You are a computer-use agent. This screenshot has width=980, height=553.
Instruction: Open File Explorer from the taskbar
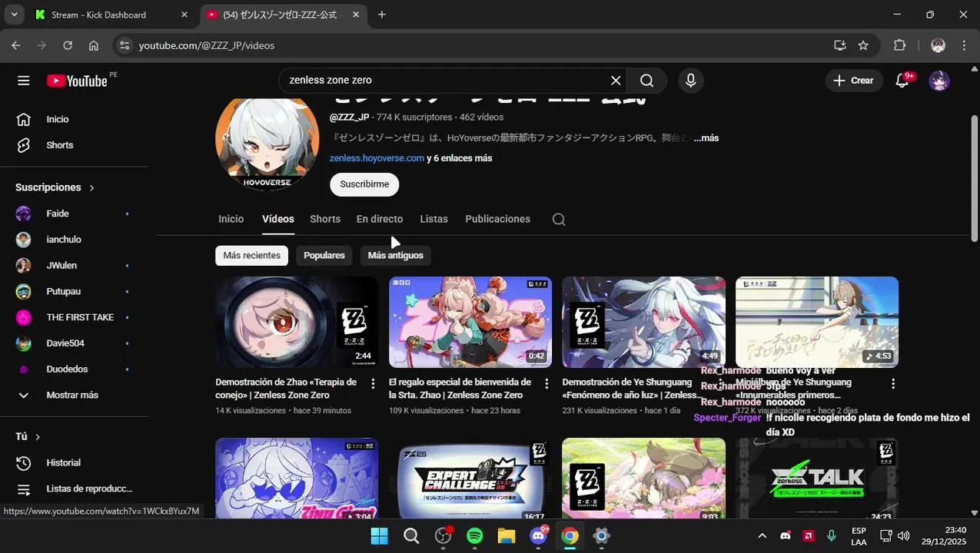click(507, 536)
